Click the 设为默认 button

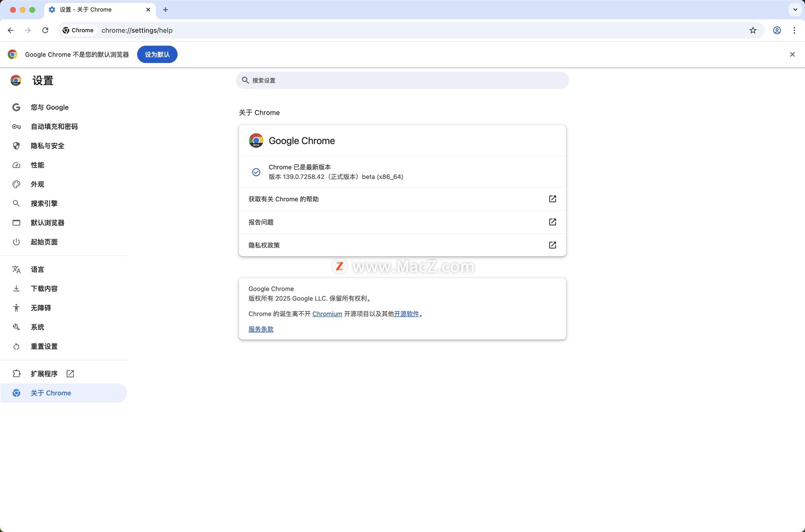[157, 54]
